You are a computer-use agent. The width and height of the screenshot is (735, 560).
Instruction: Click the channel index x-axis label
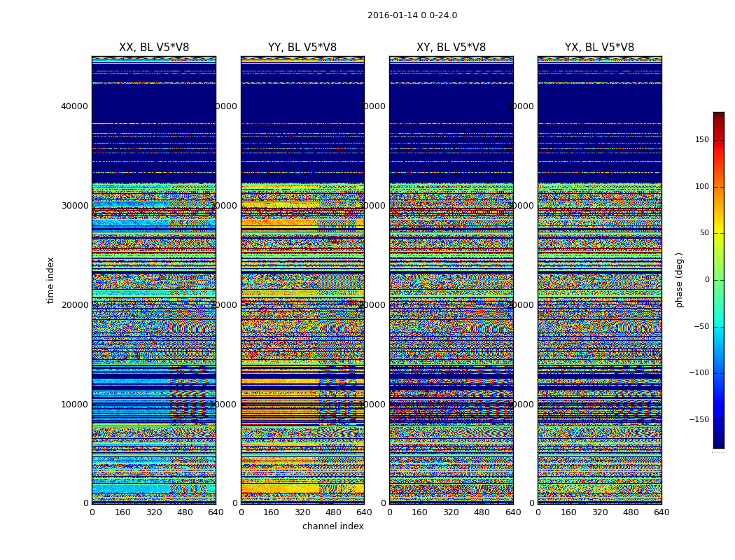(332, 526)
